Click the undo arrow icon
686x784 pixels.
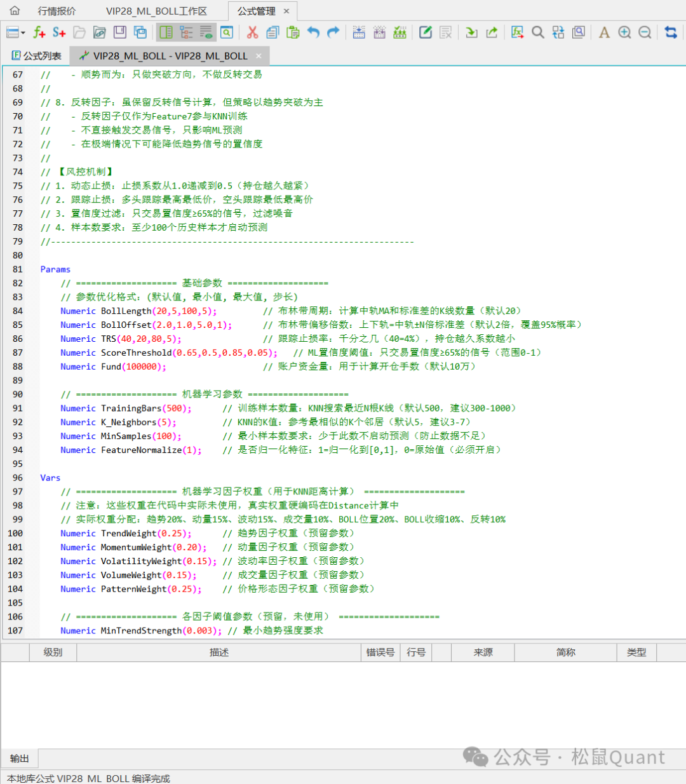click(x=313, y=32)
